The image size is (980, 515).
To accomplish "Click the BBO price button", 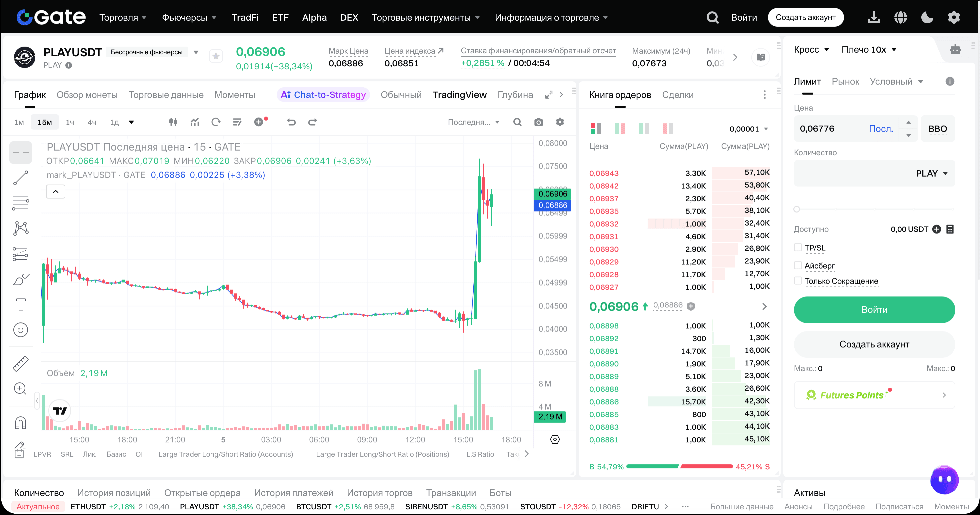I will pyautogui.click(x=937, y=129).
